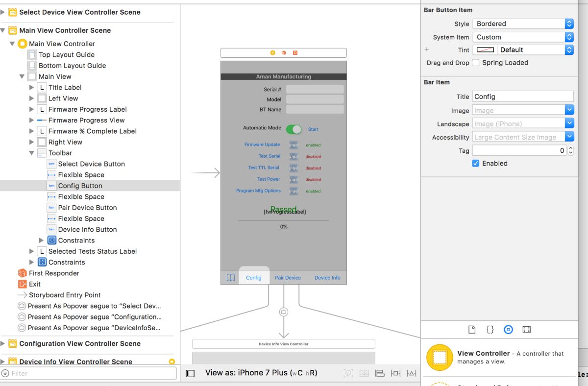Click the first responder icon in canvas scene dock
Screen dimensions: 588x386
(284, 52)
